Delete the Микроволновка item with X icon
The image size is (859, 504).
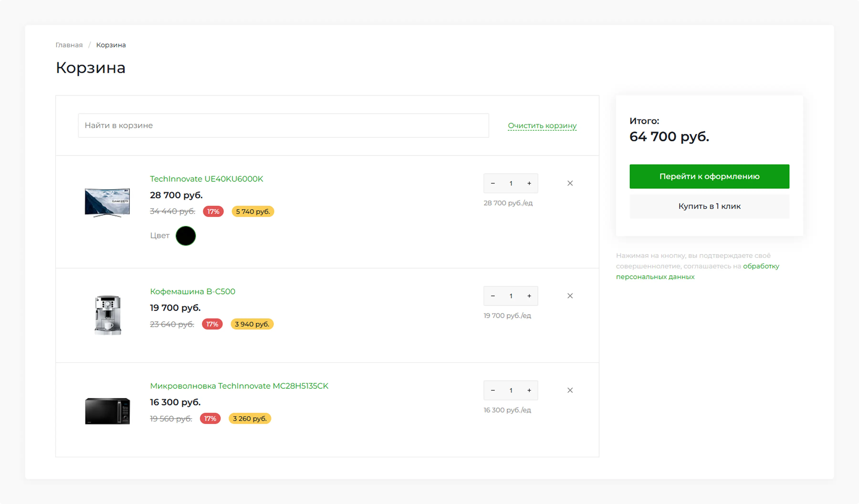point(570,390)
